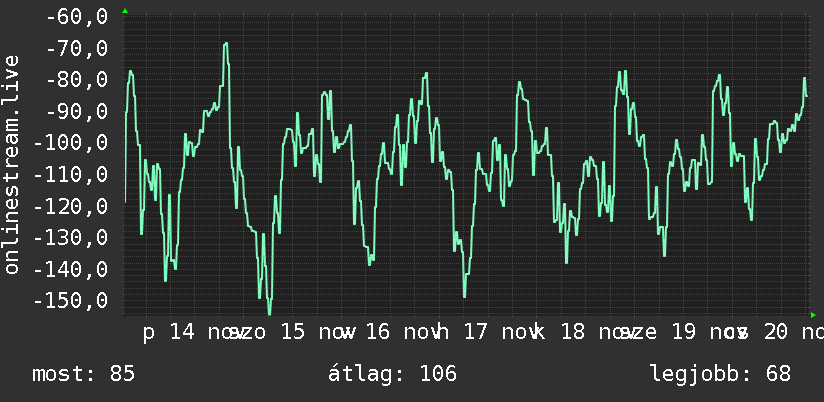The height and width of the screenshot is (402, 824).
Task: Select the -100,0 y-axis label
Action: (x=71, y=143)
